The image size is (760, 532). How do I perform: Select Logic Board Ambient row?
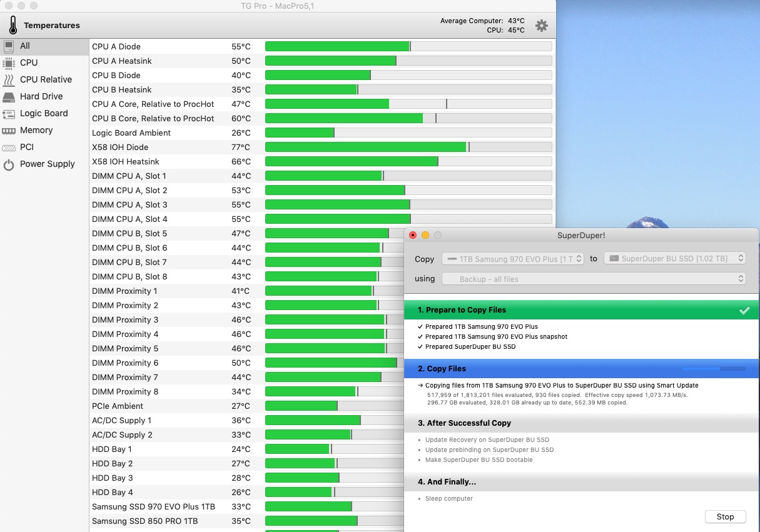click(322, 133)
